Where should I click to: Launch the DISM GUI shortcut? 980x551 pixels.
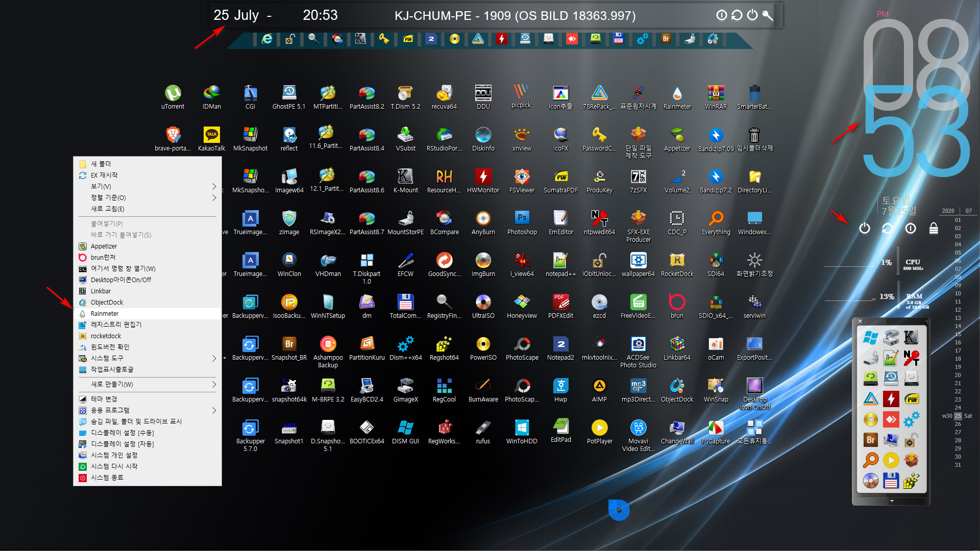pos(405,432)
